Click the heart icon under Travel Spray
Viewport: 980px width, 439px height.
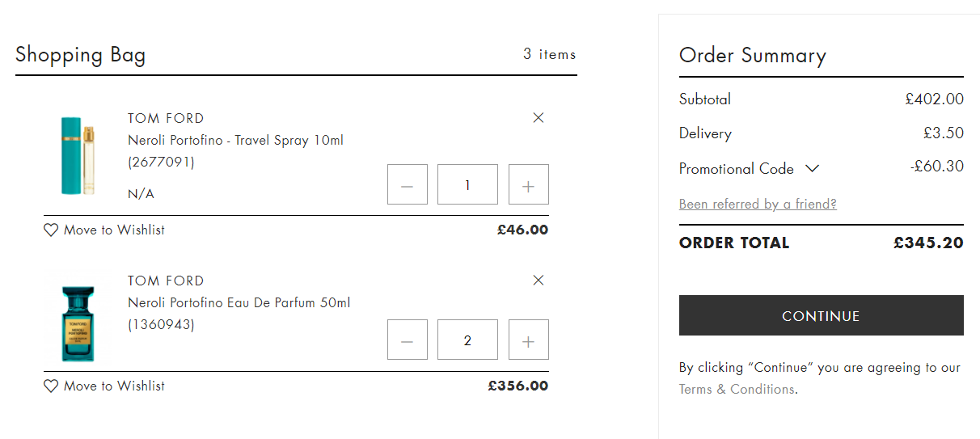(51, 230)
